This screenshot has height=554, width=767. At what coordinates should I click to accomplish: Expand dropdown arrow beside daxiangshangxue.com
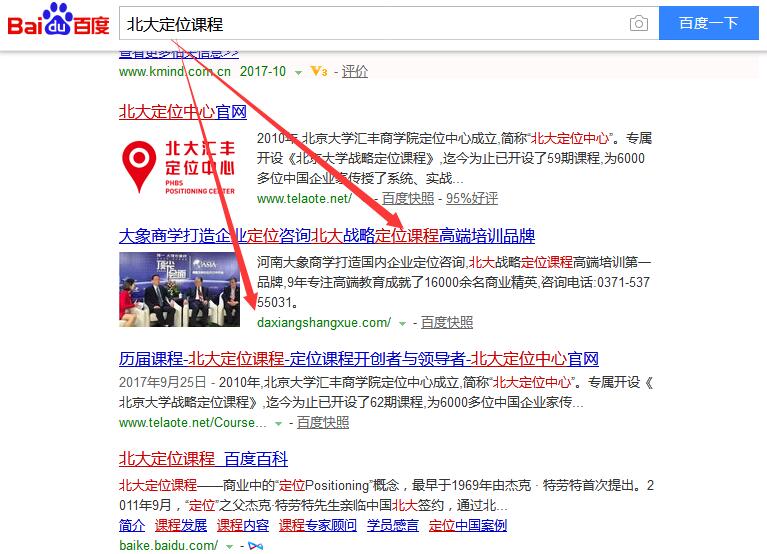click(x=402, y=324)
